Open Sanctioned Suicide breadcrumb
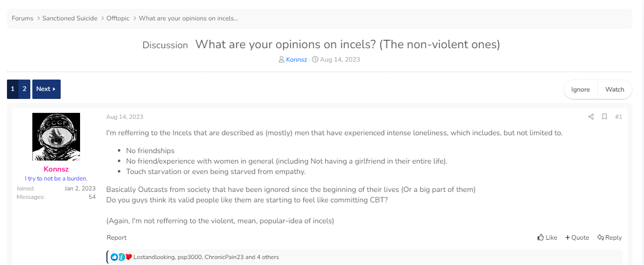Screen dimensions: 644x265 click(70, 18)
